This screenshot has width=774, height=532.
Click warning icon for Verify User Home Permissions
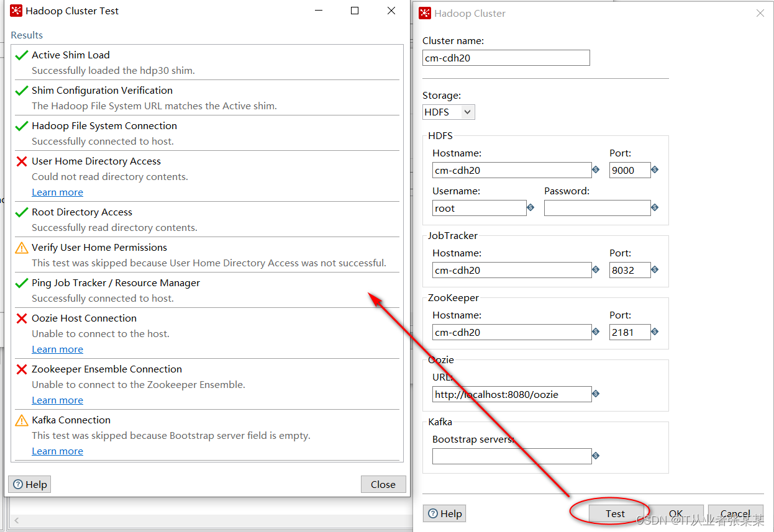[x=22, y=248]
